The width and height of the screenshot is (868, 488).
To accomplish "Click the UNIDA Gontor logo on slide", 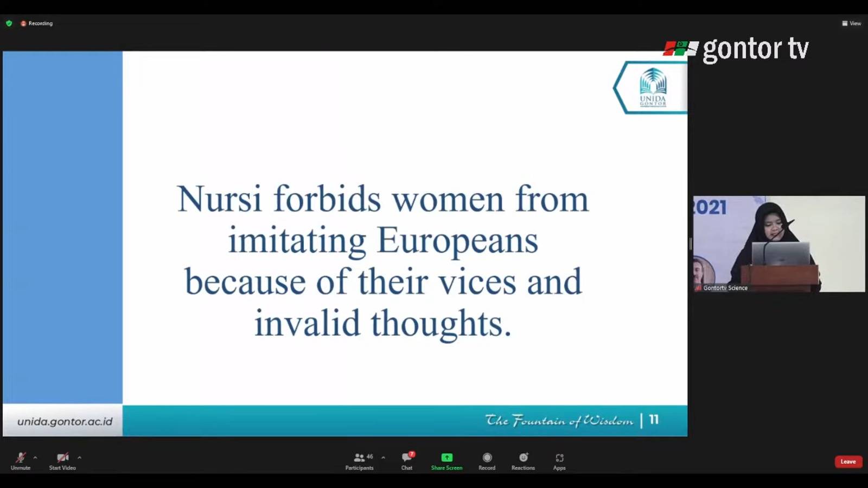I will point(653,87).
